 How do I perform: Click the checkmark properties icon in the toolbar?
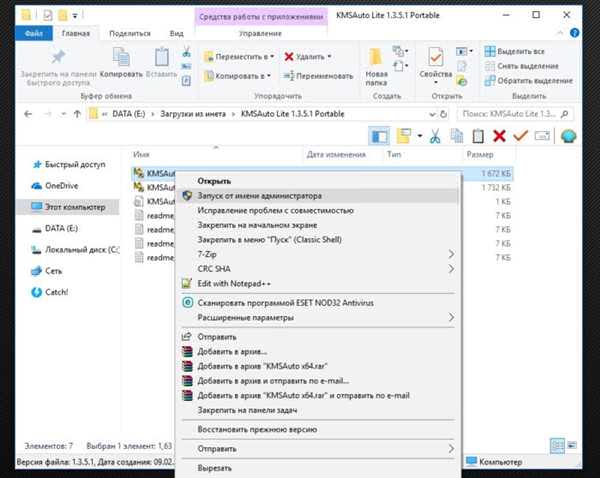[520, 135]
